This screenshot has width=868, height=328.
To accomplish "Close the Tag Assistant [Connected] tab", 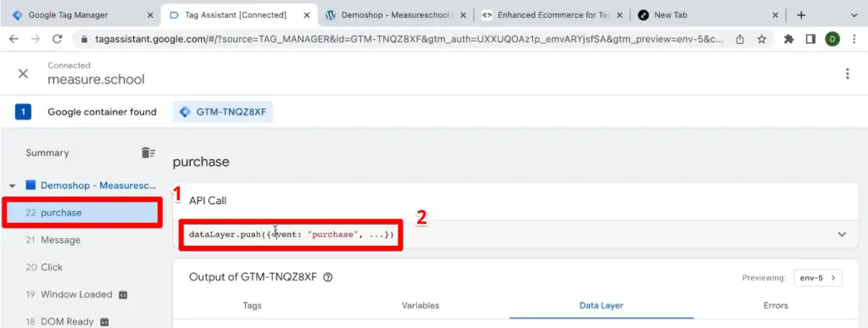I will (x=307, y=15).
